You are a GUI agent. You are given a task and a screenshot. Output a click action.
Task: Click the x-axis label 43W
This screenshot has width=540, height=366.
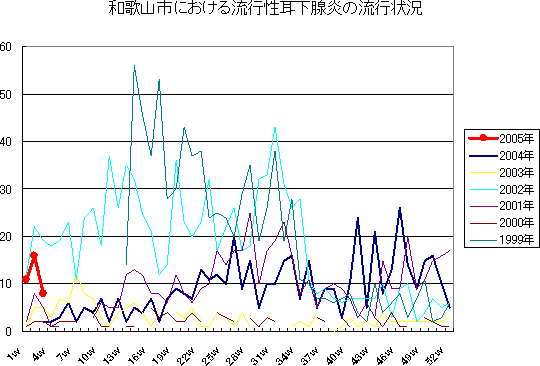click(360, 356)
